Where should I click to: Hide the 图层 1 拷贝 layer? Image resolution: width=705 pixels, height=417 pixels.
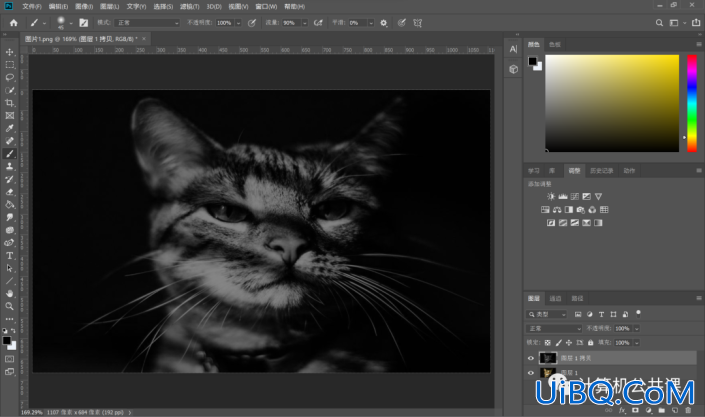tap(531, 359)
